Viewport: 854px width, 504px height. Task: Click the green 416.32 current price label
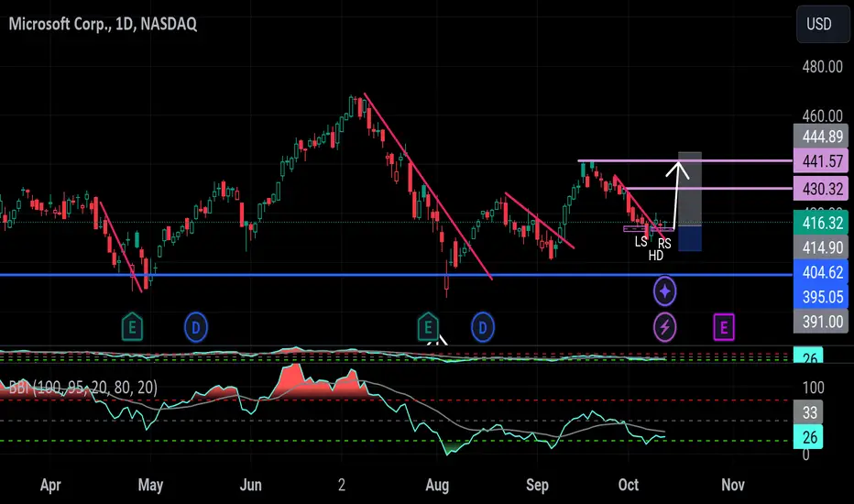pyautogui.click(x=821, y=223)
